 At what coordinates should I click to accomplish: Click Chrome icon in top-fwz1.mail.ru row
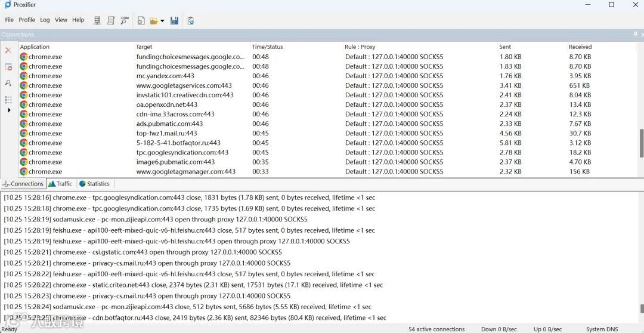point(24,134)
